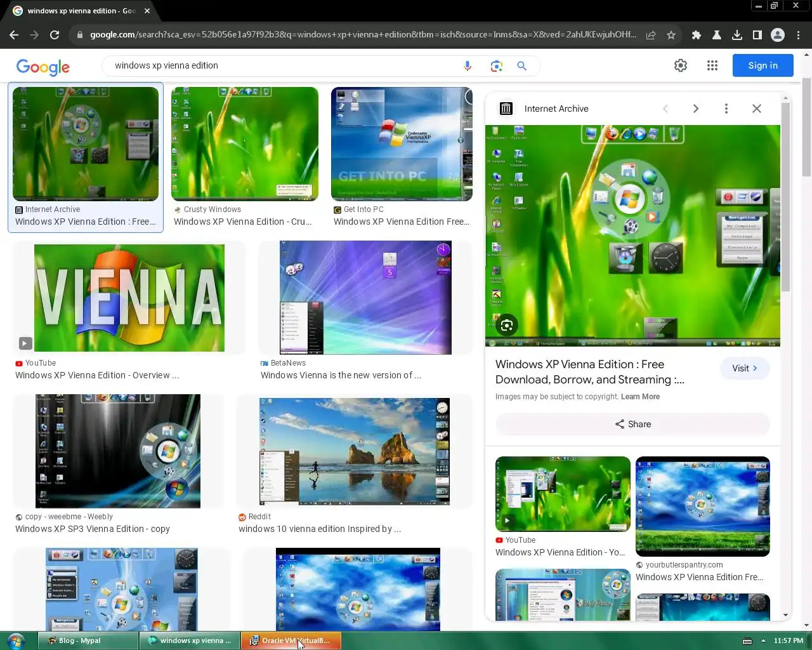Select the Internet Archive image result thumbnail
The width and height of the screenshot is (812, 650).
pos(86,144)
